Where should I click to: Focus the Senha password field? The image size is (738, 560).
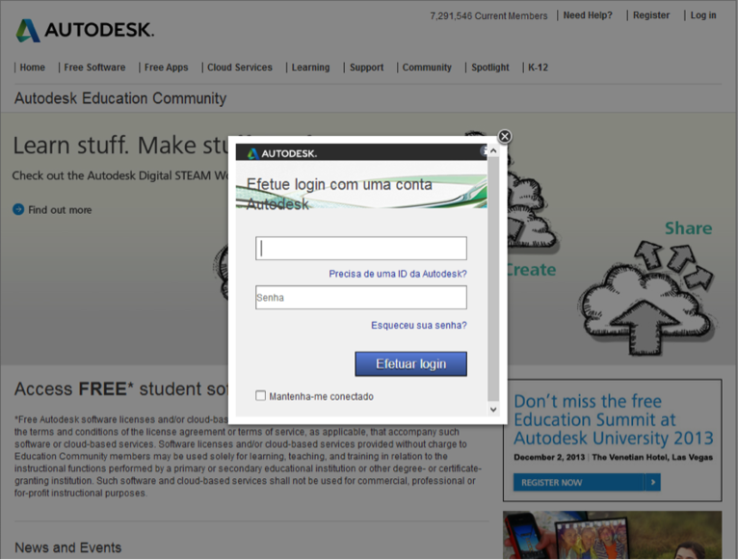point(361,297)
